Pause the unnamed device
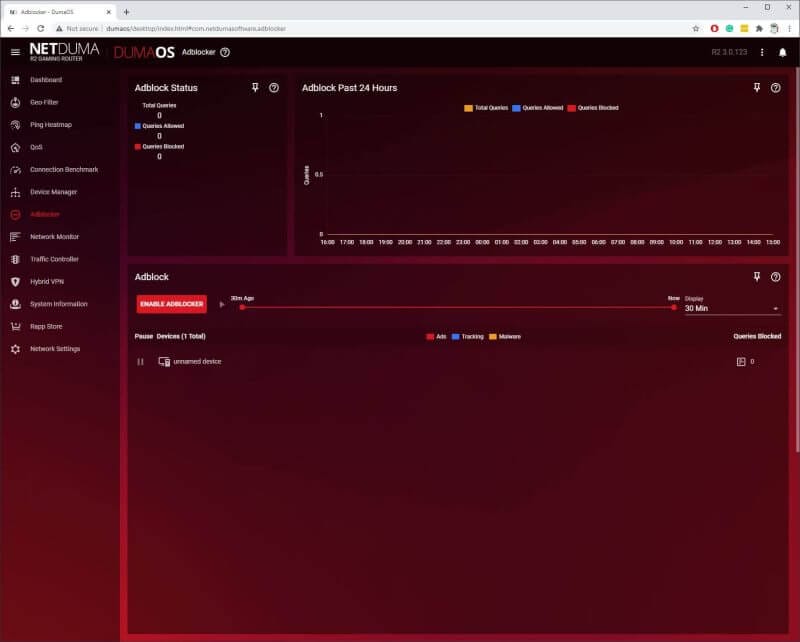This screenshot has height=642, width=800. click(141, 361)
